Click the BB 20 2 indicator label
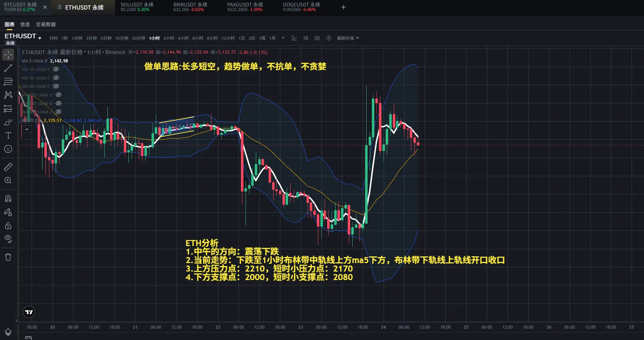This screenshot has width=644, height=340. click(31, 121)
